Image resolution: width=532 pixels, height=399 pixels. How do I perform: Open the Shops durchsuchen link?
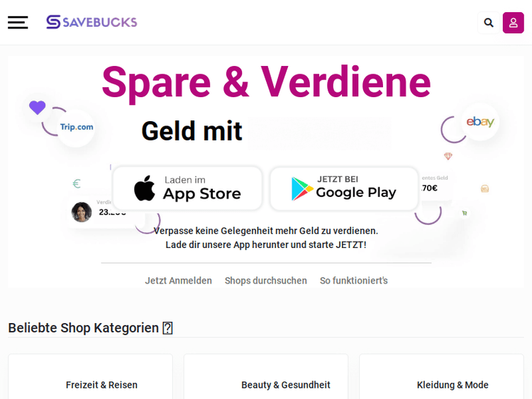266,281
